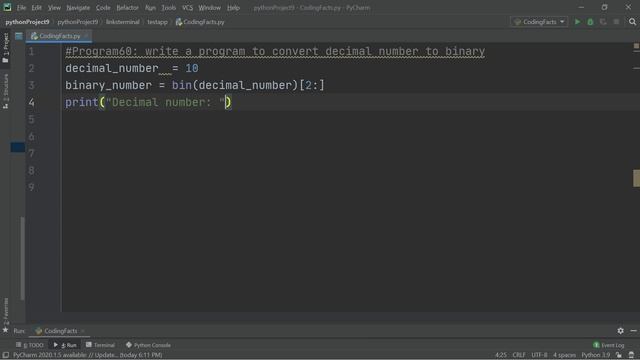Open Run panel settings gear icon
Viewport: 640px width, 360px height.
click(620, 331)
